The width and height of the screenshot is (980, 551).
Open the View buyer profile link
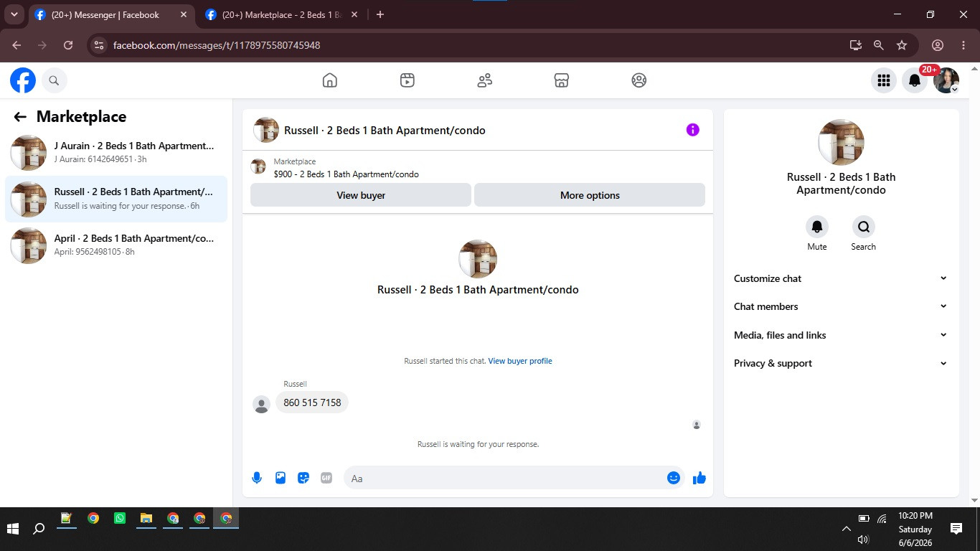[x=520, y=361]
